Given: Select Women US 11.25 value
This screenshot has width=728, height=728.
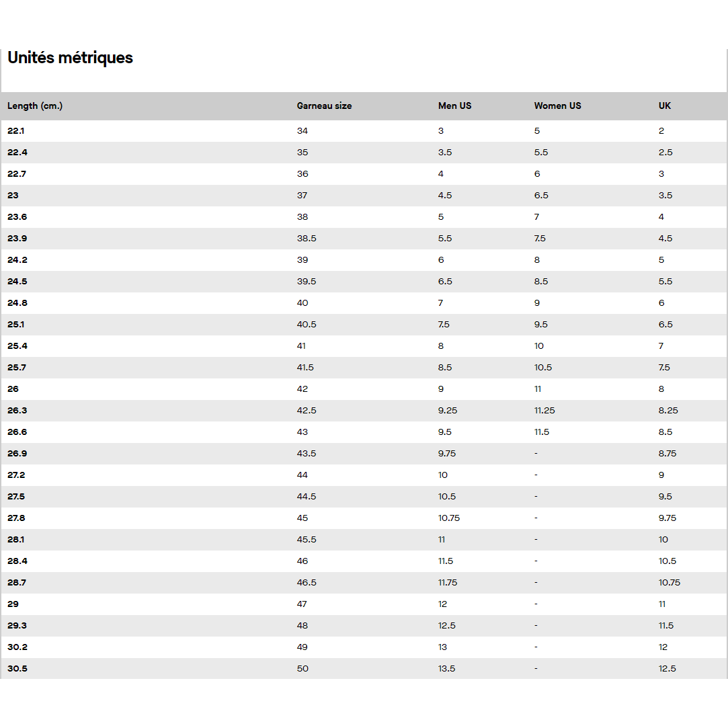Looking at the screenshot, I should 544,411.
